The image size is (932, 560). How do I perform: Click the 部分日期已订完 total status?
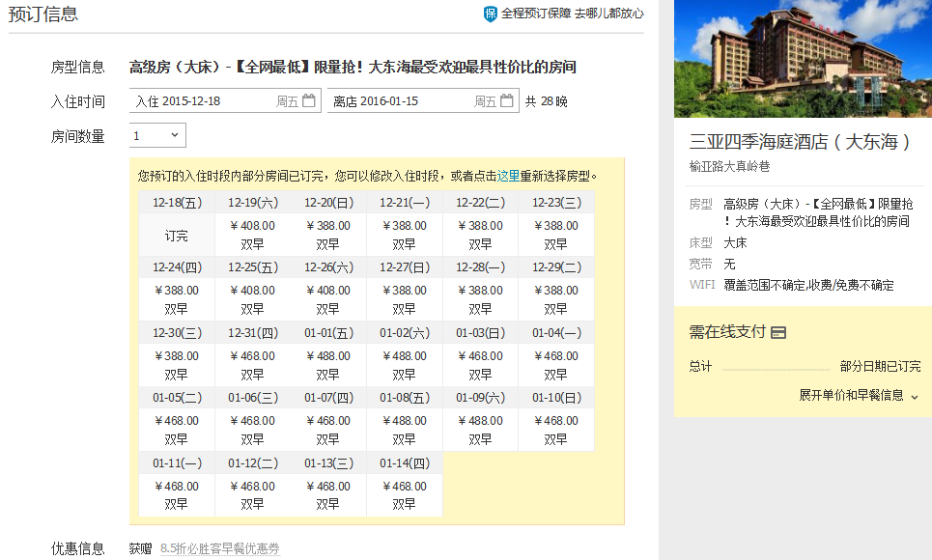(x=880, y=367)
